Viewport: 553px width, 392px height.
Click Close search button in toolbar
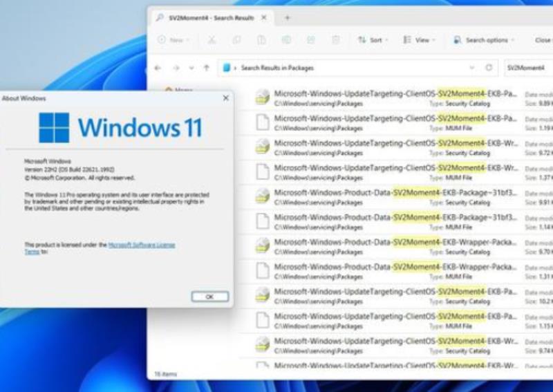(543, 40)
